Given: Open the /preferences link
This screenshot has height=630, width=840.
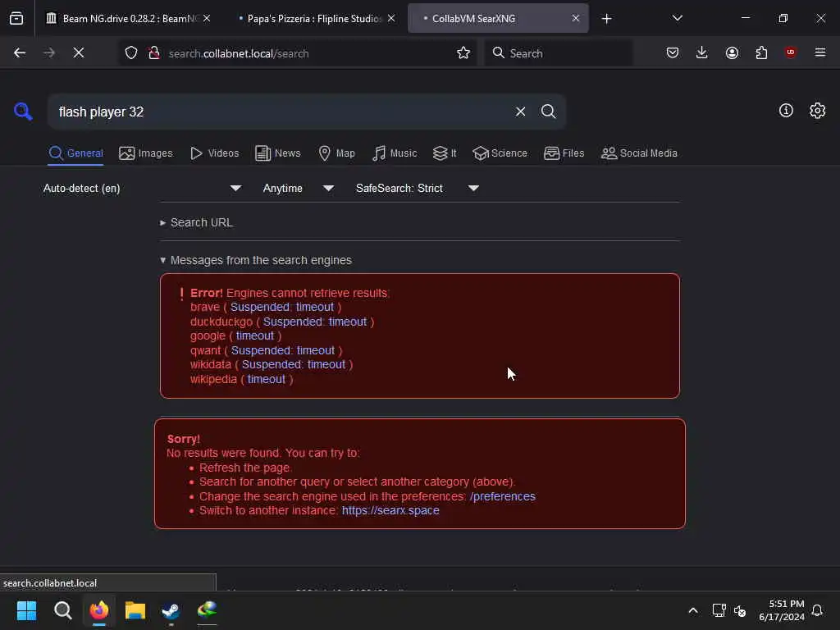Looking at the screenshot, I should tap(503, 496).
